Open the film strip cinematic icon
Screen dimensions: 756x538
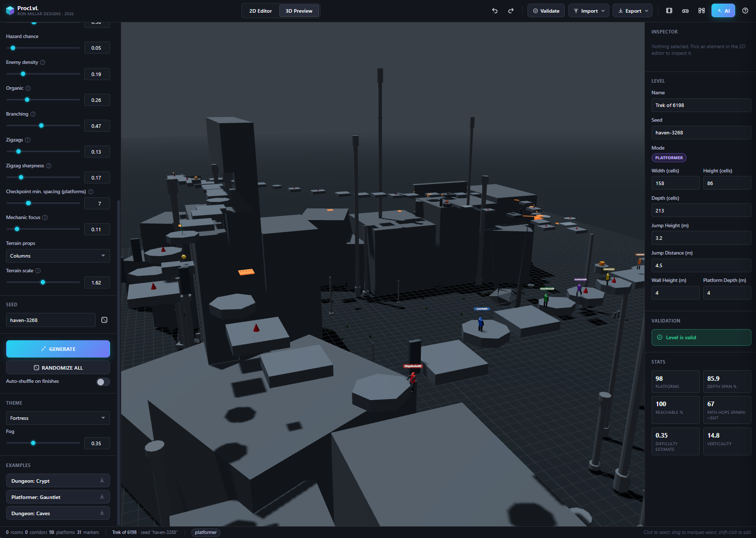click(669, 11)
